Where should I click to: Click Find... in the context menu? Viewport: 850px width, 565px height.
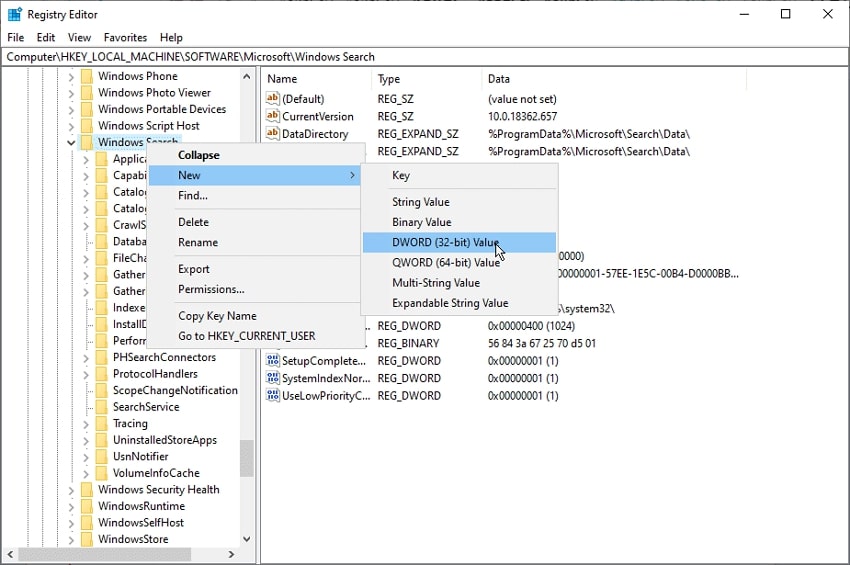(x=255, y=196)
